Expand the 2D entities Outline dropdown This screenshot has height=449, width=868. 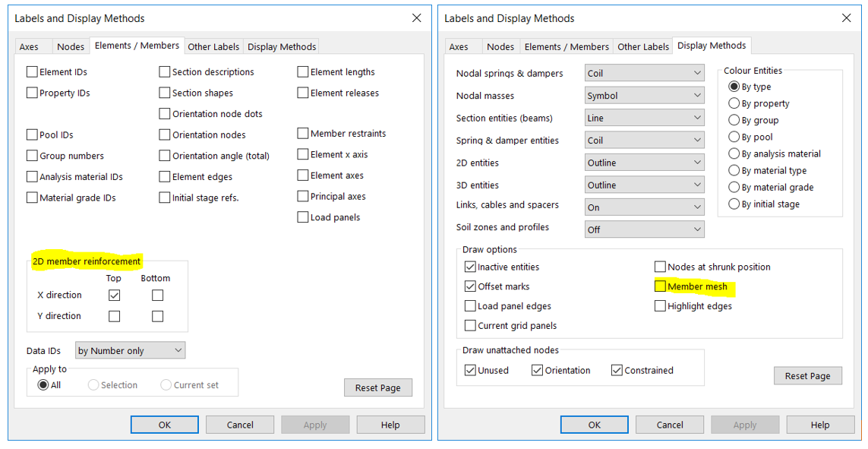pyautogui.click(x=644, y=163)
